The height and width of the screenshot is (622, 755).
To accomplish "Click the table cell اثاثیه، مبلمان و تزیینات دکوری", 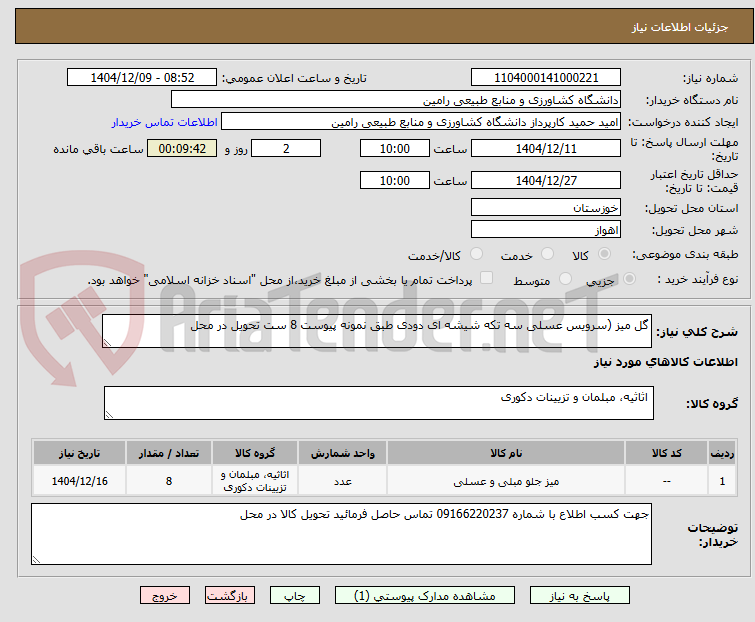I will [x=255, y=481].
